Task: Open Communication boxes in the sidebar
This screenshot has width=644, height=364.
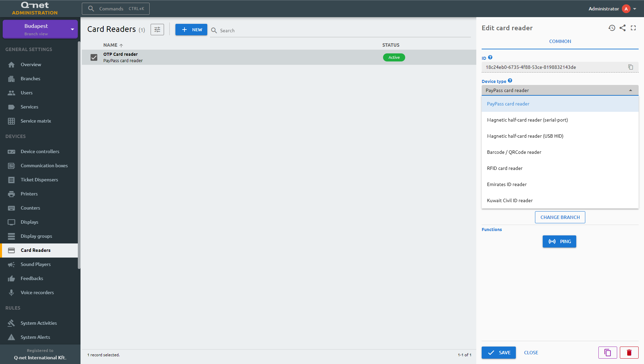Action: (39, 166)
